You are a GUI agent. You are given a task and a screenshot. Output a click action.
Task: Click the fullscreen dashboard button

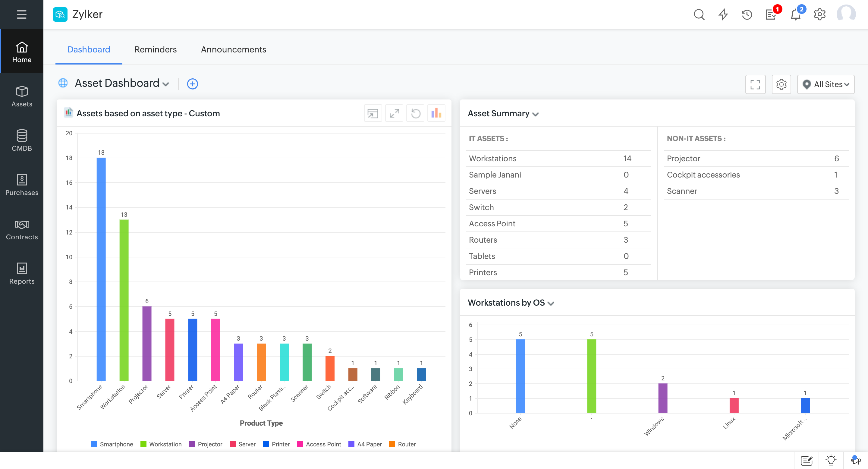[755, 84]
